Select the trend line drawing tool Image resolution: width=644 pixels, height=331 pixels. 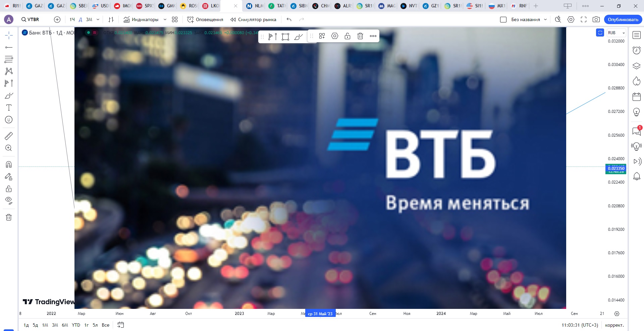point(9,47)
